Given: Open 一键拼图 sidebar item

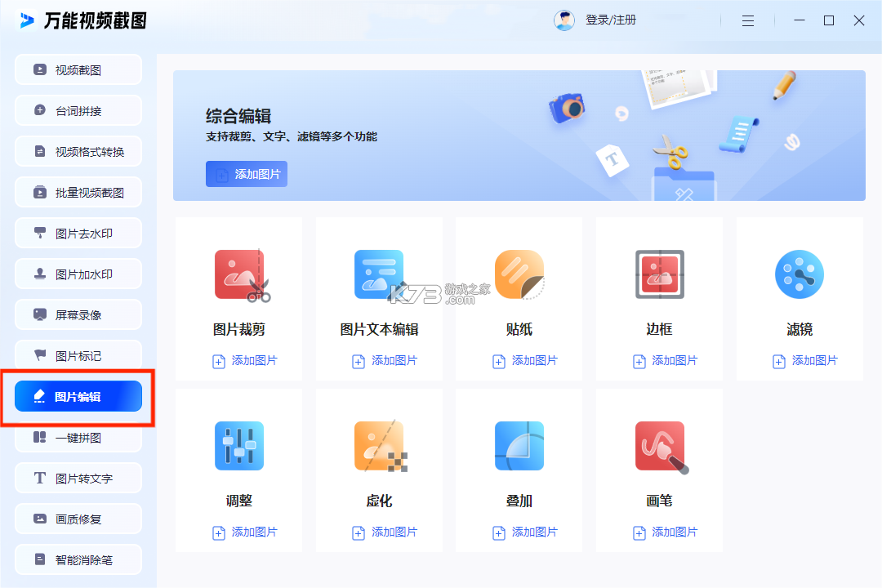Looking at the screenshot, I should pos(78,437).
